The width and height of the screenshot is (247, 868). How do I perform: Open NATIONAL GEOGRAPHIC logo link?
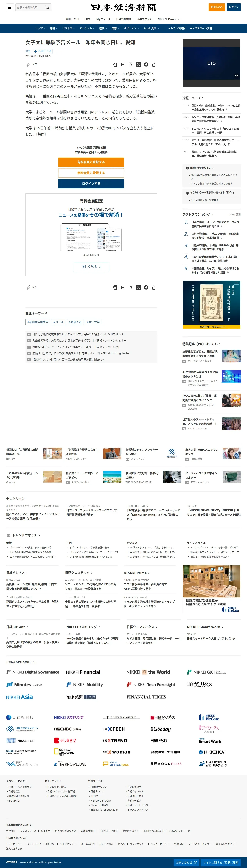pos(64,752)
